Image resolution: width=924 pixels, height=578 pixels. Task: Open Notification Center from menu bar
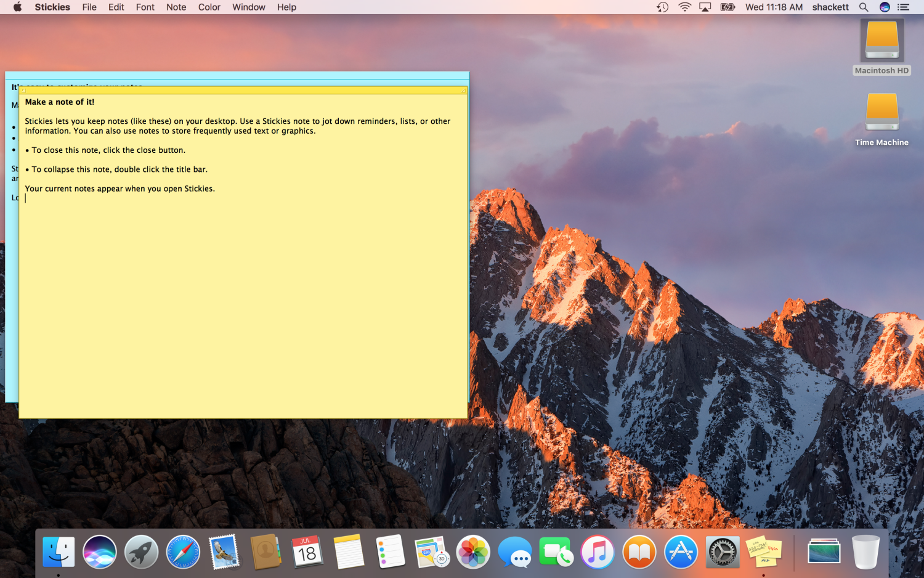[x=903, y=7]
